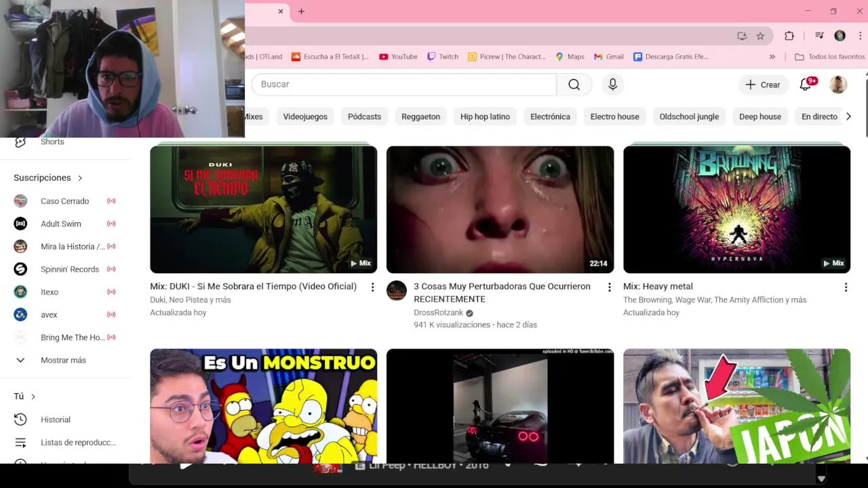868x488 pixels.
Task: Open the DrossRotzank channel name link
Action: tap(439, 312)
